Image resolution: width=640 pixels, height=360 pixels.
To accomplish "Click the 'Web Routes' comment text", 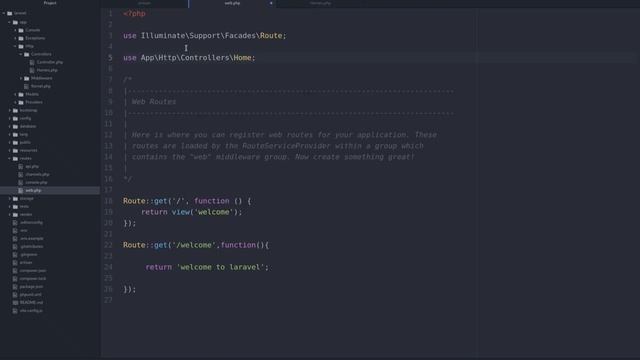I will (154, 102).
